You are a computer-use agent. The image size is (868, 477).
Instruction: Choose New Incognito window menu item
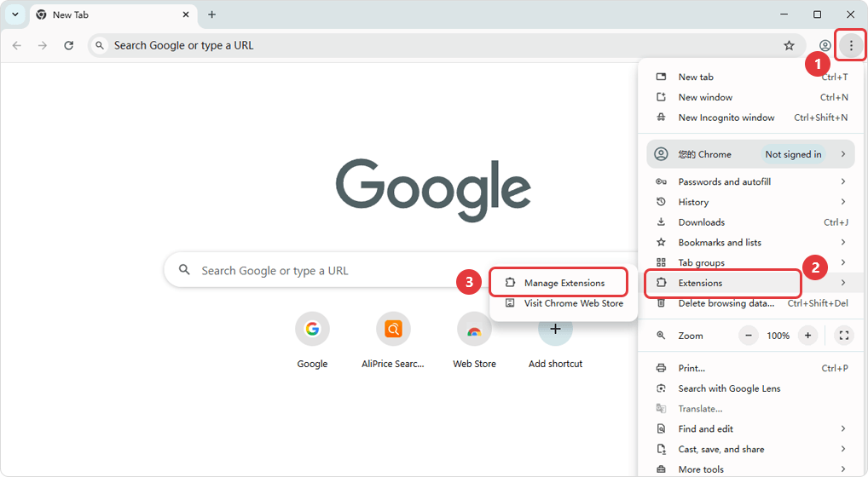726,118
